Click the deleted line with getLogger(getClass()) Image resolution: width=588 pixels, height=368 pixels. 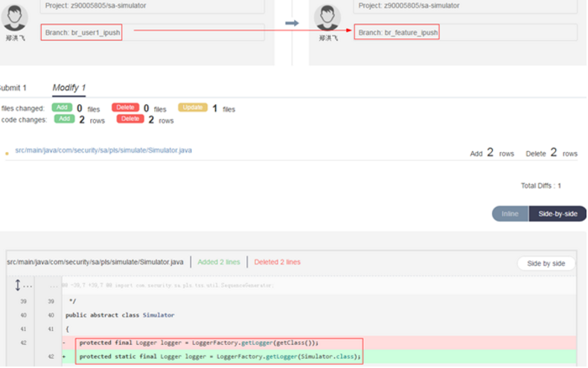319,343
